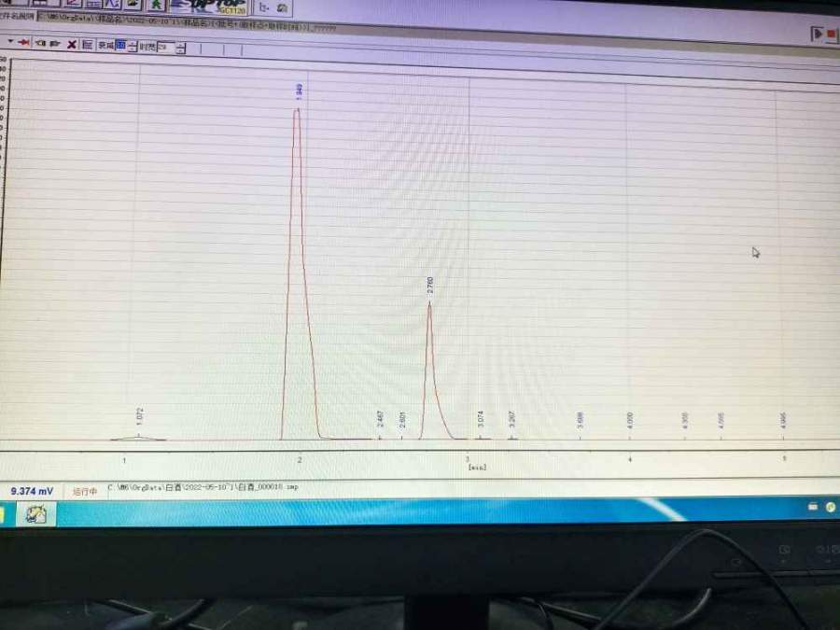Image resolution: width=840 pixels, height=630 pixels.
Task: Click the 9.374 mV status reading
Action: (x=32, y=491)
